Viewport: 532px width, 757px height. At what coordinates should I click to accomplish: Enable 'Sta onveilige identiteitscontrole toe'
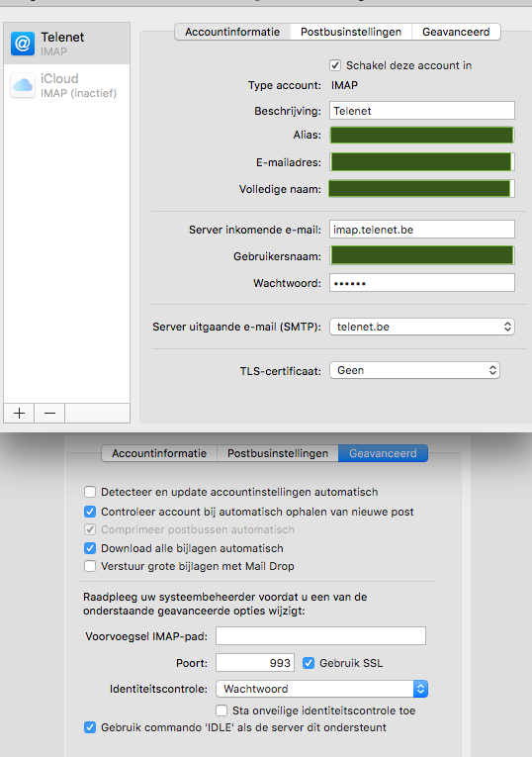[222, 710]
